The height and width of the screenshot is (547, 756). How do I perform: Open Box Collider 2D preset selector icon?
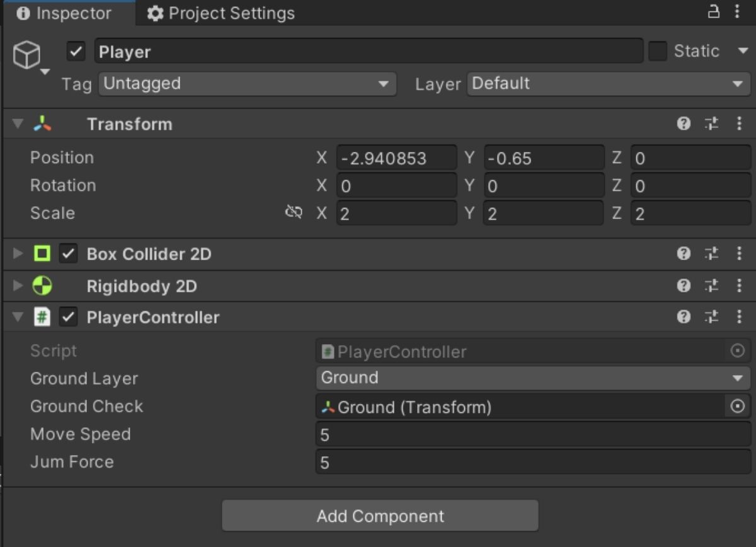711,254
